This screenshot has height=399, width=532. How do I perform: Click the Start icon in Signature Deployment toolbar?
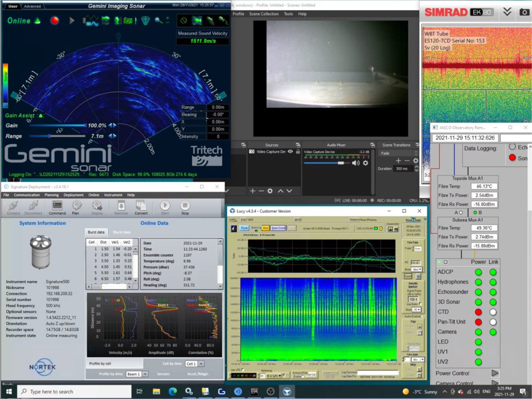tap(165, 208)
